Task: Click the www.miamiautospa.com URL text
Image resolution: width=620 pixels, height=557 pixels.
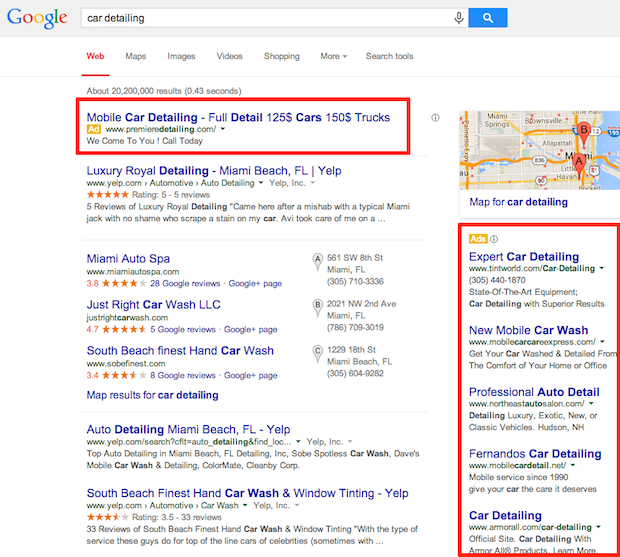Action: (x=133, y=272)
